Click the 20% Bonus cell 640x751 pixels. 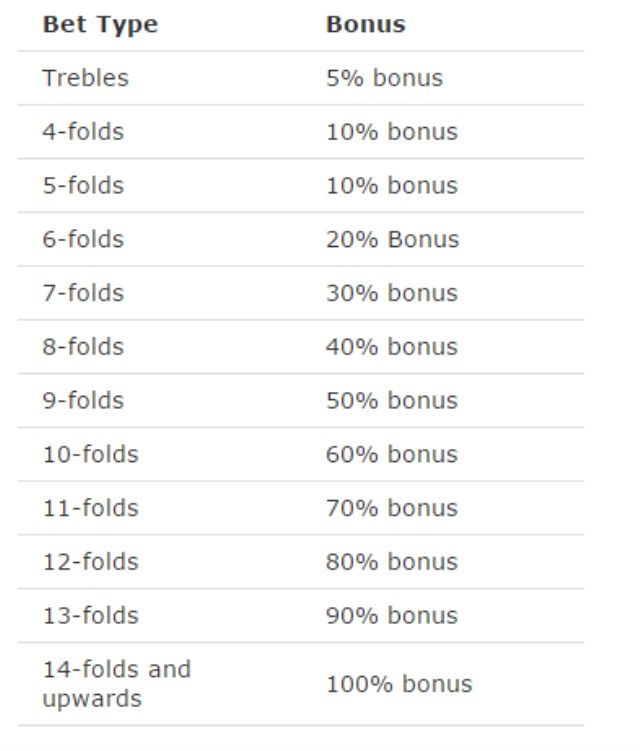click(x=392, y=239)
